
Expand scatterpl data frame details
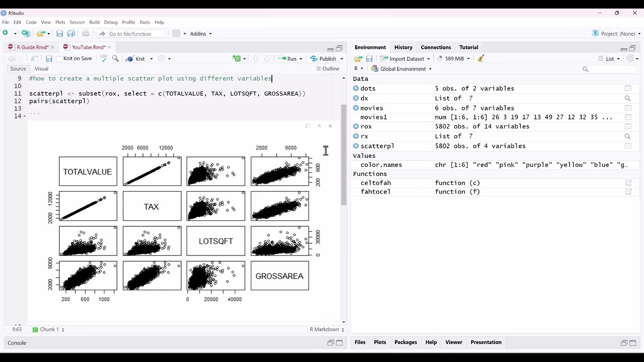pos(356,146)
